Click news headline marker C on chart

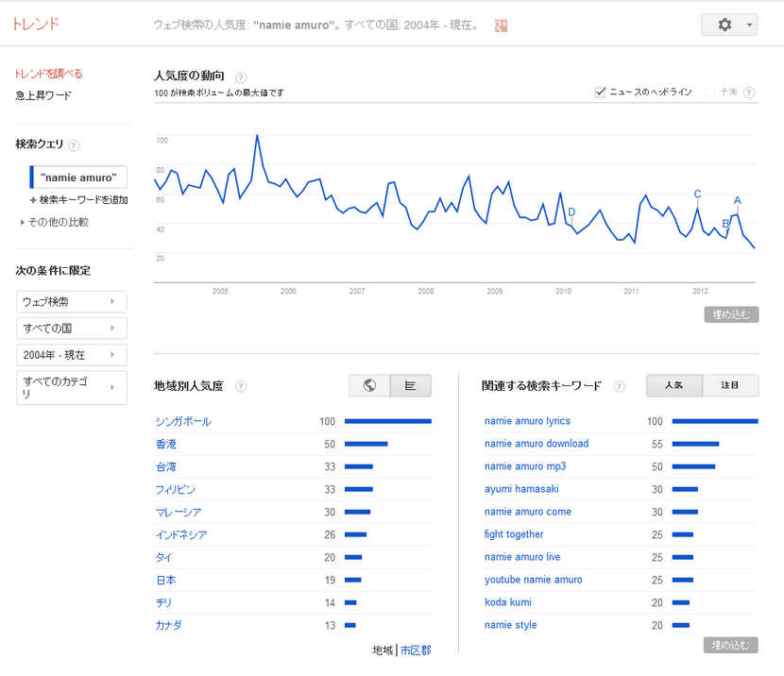coord(697,194)
